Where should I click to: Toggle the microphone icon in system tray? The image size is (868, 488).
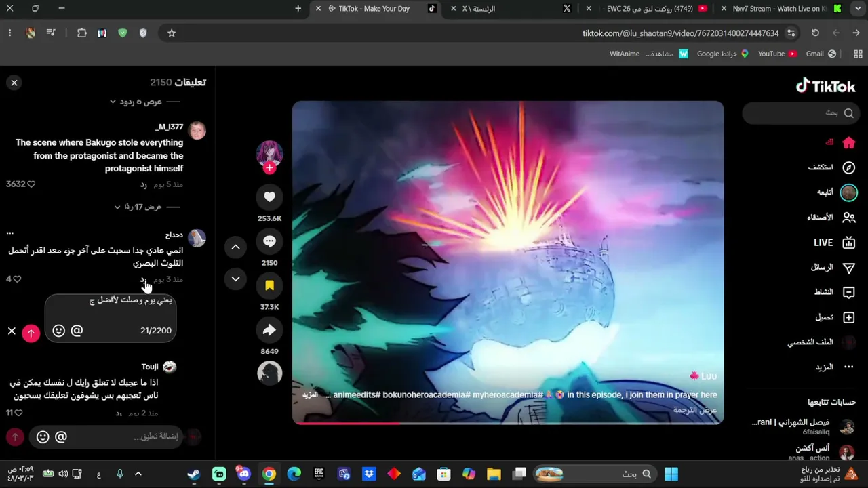(120, 474)
